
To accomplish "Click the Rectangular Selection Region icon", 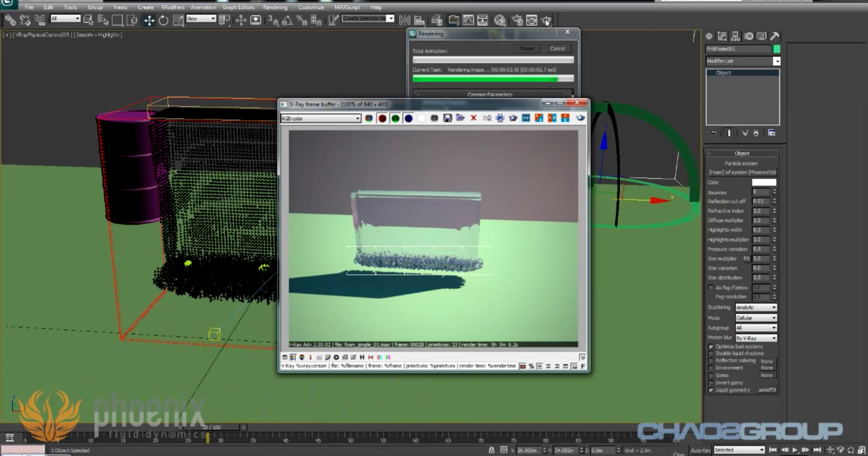I will pos(117,20).
